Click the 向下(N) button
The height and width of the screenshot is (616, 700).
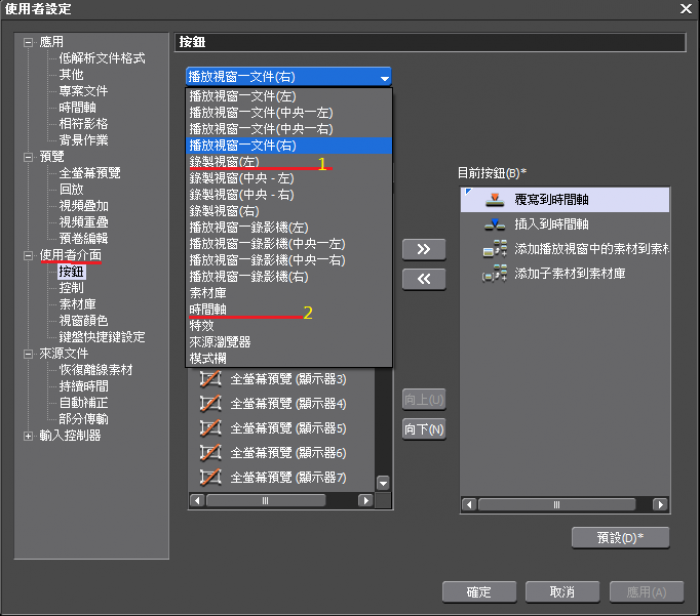(x=423, y=430)
